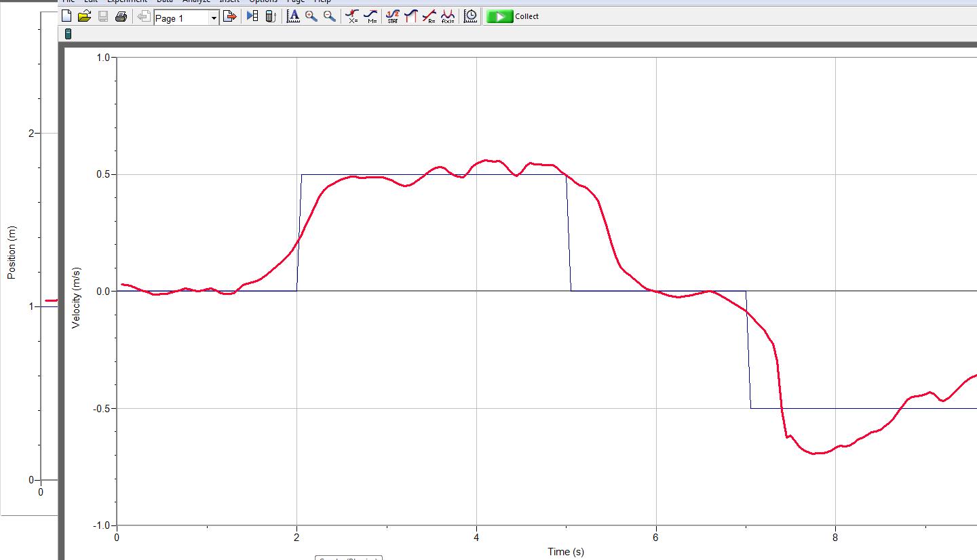Image resolution: width=977 pixels, height=560 pixels.
Task: Print the velocity graph
Action: pyautogui.click(x=119, y=16)
